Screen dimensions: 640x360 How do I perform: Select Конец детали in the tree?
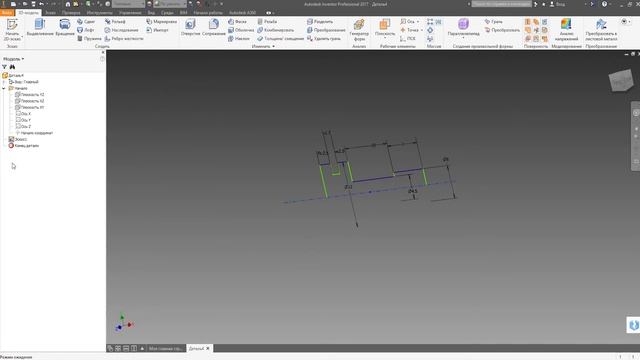pos(24,146)
